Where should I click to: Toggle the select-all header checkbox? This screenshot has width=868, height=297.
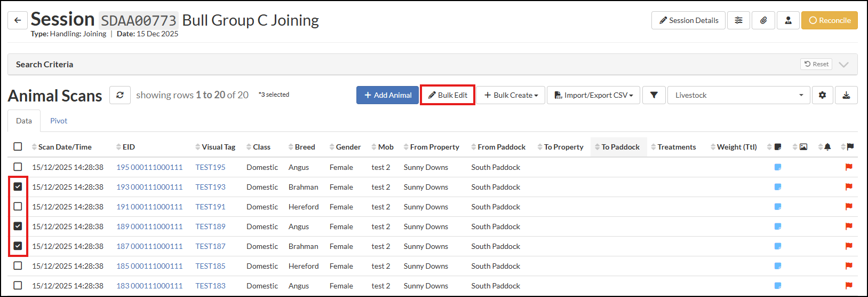[18, 147]
